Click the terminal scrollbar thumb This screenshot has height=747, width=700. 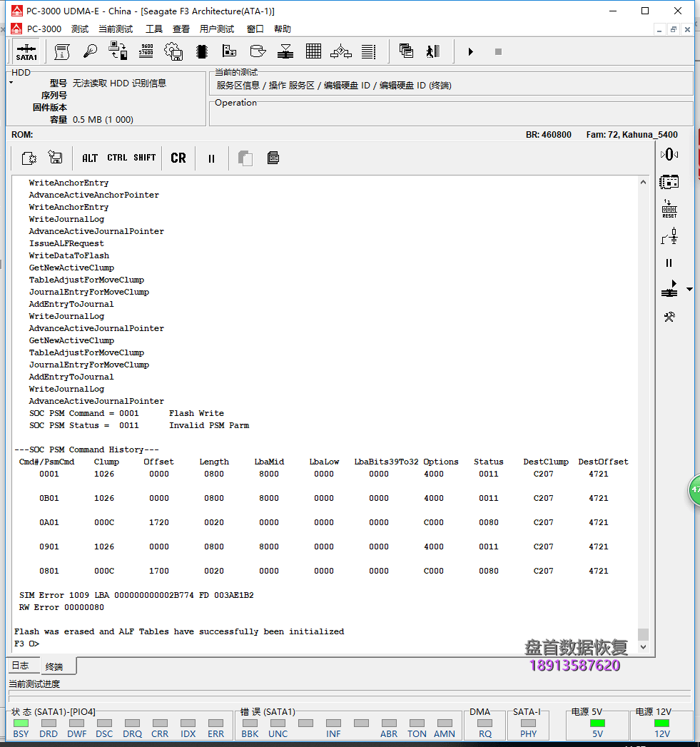click(644, 634)
